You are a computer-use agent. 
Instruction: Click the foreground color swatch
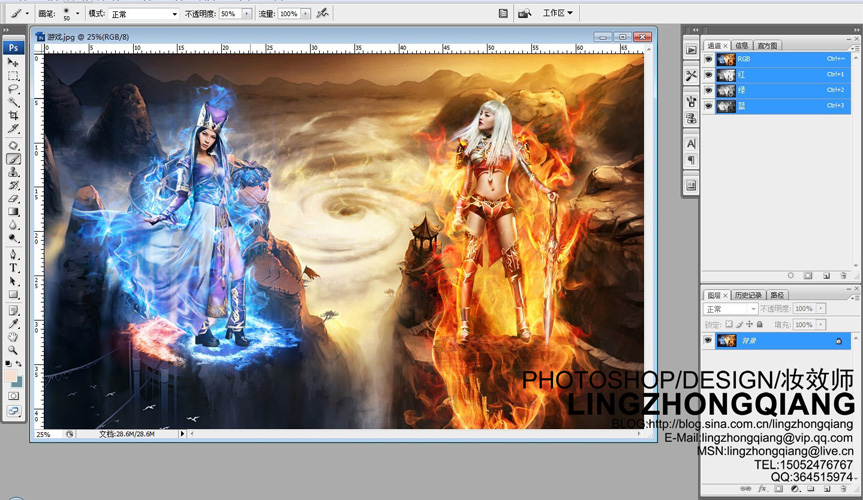10,376
